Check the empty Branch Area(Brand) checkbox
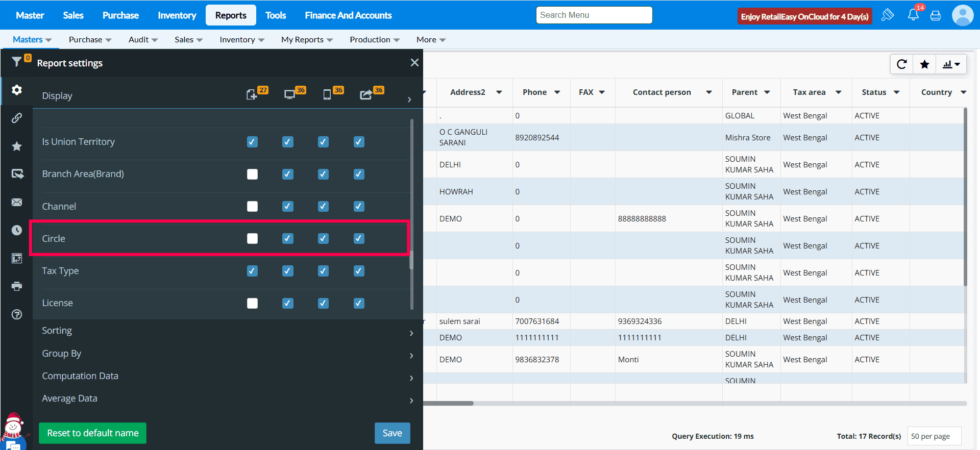The image size is (980, 450). pos(252,174)
